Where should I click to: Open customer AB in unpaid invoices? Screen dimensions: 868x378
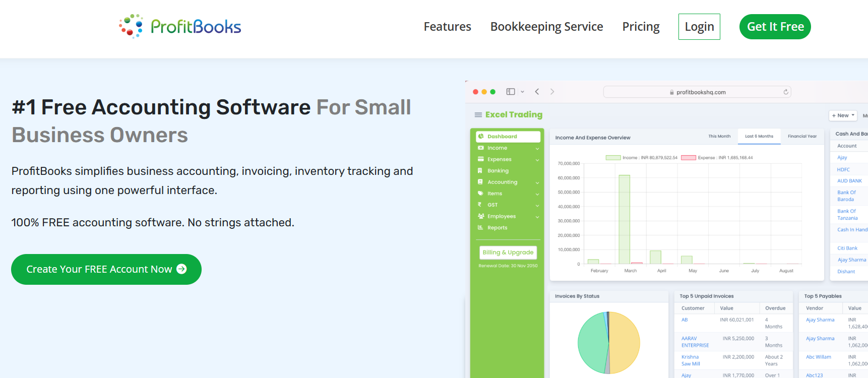(x=685, y=320)
